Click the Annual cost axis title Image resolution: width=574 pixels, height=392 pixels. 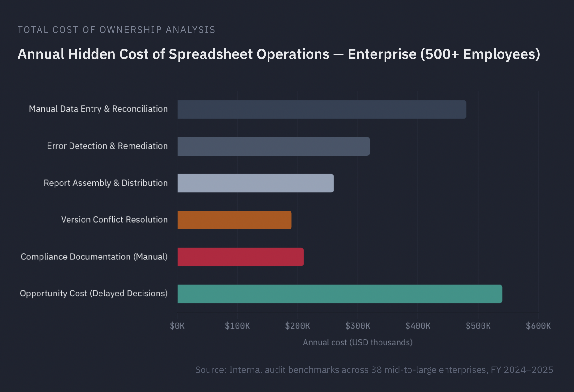(x=357, y=342)
